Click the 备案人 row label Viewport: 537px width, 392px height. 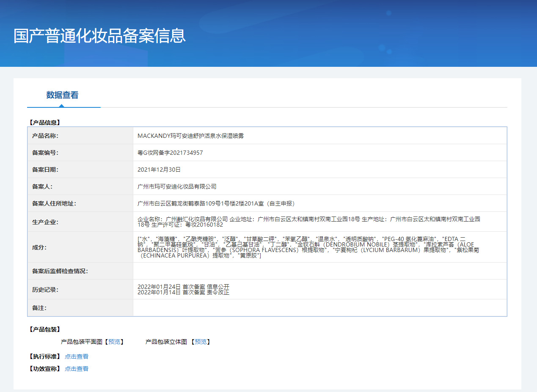(x=42, y=186)
